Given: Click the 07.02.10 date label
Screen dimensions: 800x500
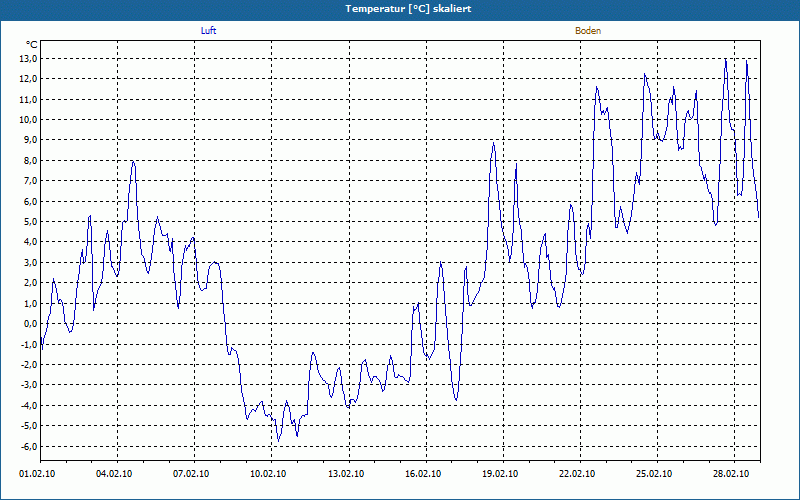Looking at the screenshot, I should pyautogui.click(x=191, y=474).
